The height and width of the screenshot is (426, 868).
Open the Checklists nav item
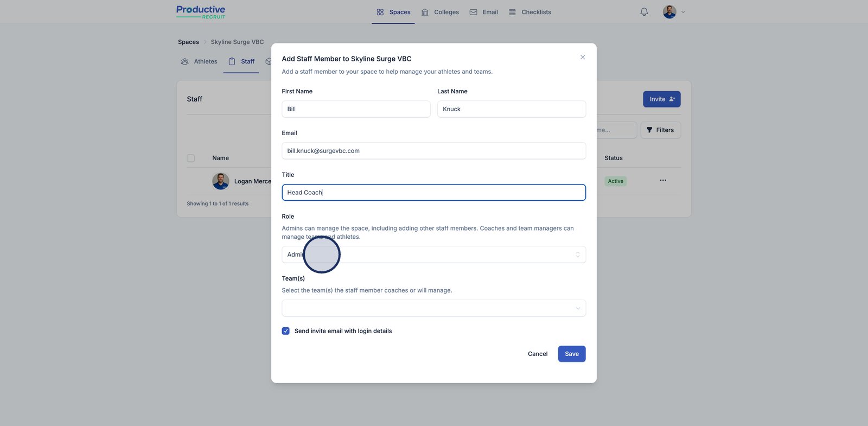530,12
